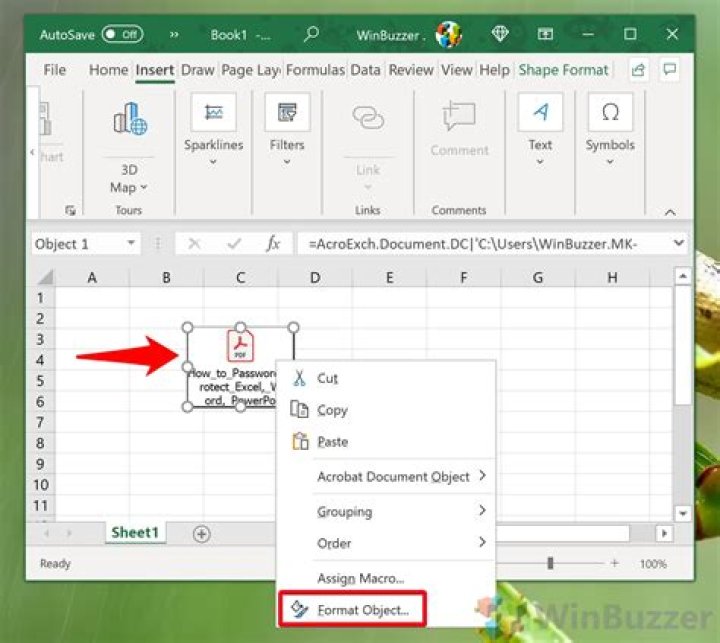The image size is (720, 643).
Task: Choose Cut from the context menu
Action: tap(386, 378)
